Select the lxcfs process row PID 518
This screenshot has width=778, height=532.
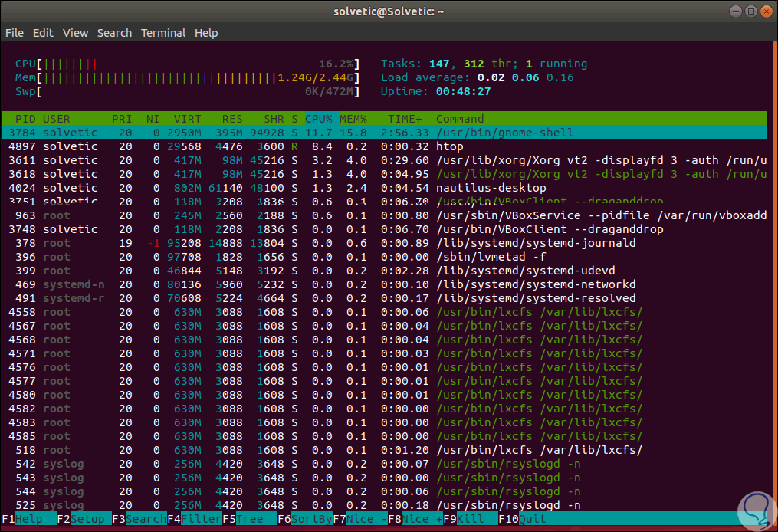(x=385, y=450)
